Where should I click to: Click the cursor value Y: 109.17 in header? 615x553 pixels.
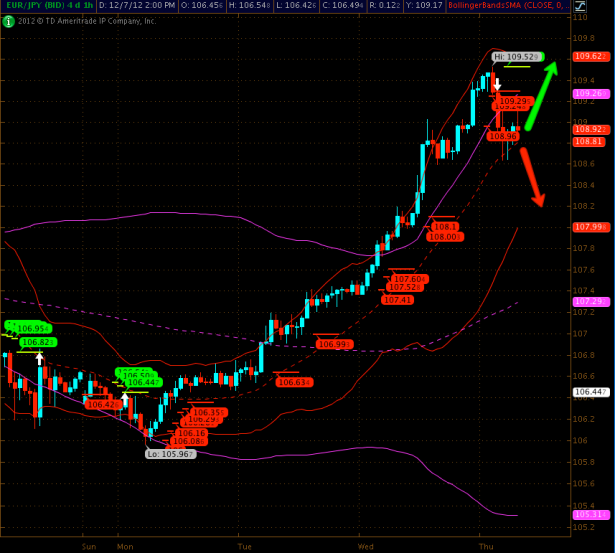425,5
